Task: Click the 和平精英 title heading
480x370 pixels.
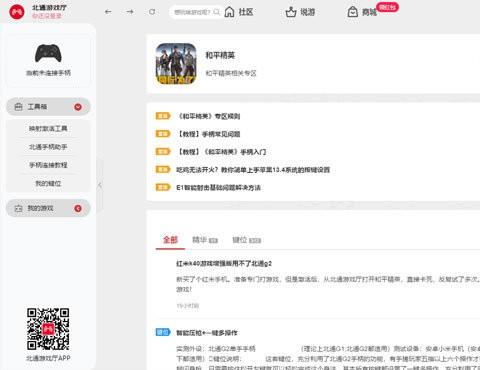Action: [x=220, y=55]
